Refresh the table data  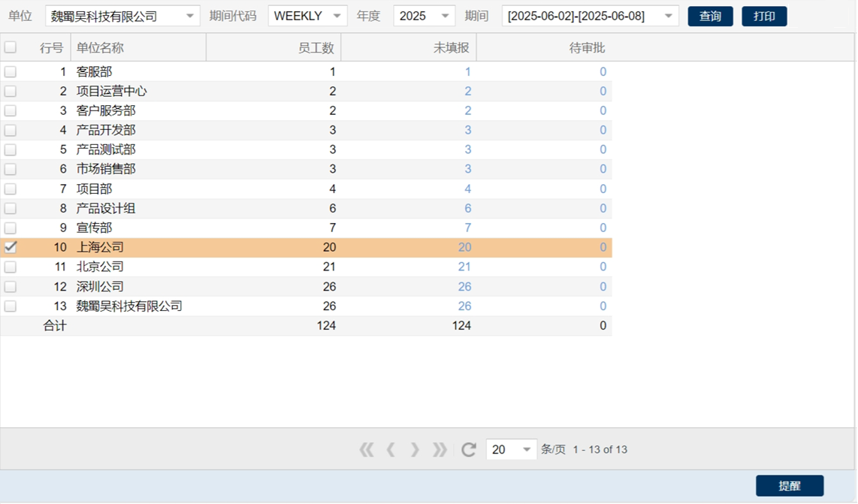(469, 449)
